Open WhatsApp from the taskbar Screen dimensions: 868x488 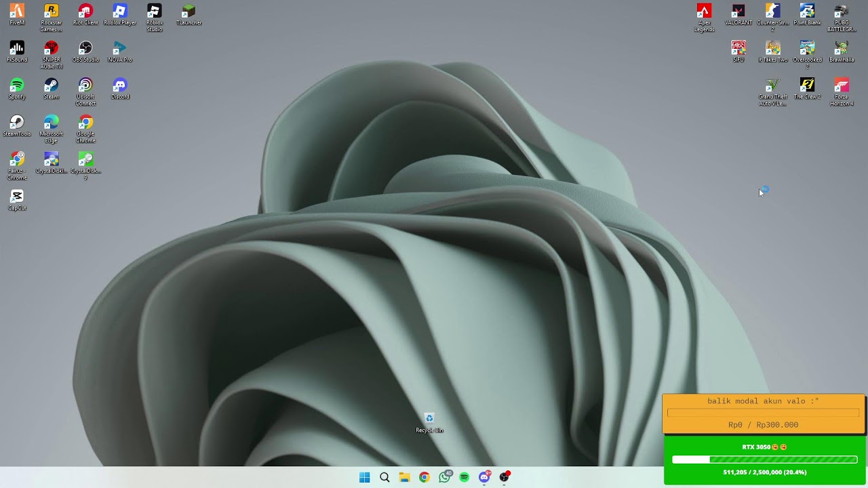click(x=445, y=477)
